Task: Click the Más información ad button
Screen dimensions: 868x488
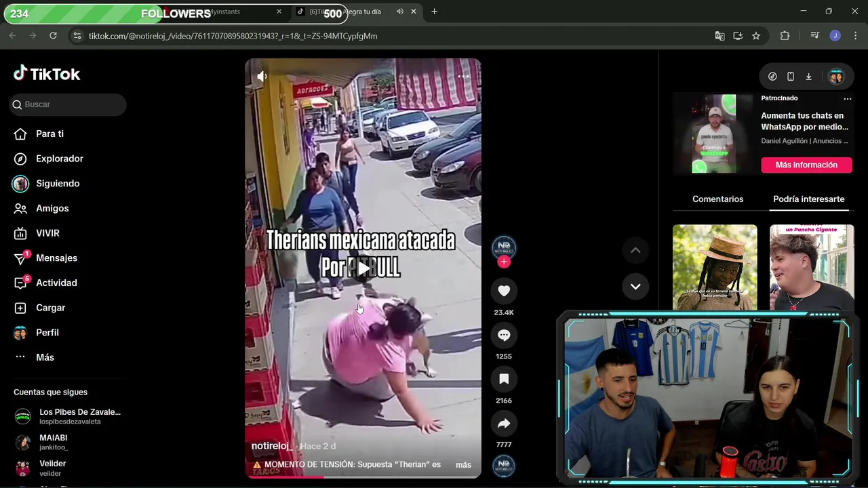Action: tap(806, 165)
